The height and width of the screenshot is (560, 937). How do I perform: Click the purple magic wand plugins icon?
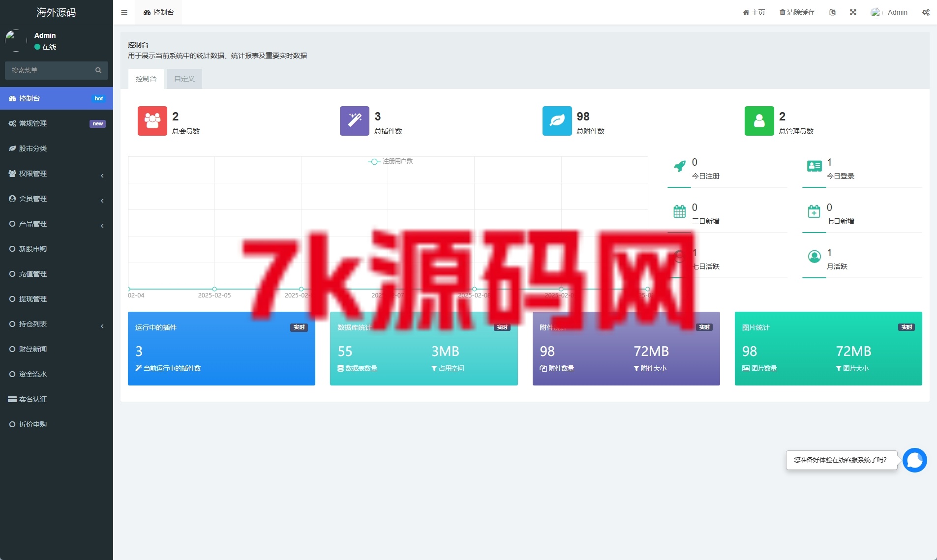355,121
